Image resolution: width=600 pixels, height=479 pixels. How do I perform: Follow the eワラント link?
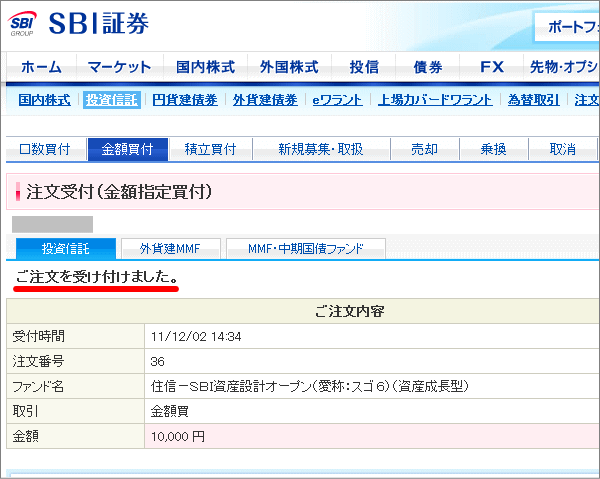point(338,100)
